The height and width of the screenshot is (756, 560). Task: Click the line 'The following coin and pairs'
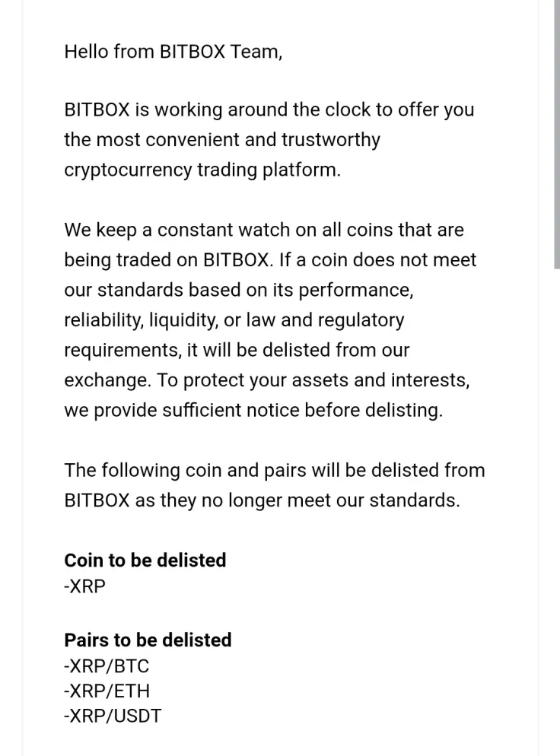click(x=275, y=471)
